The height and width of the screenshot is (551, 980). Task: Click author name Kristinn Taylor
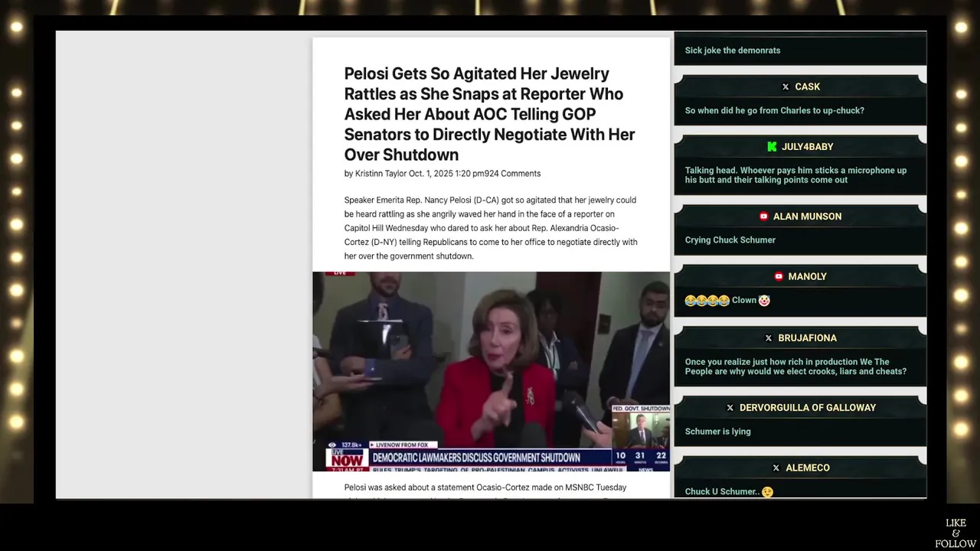(x=381, y=174)
